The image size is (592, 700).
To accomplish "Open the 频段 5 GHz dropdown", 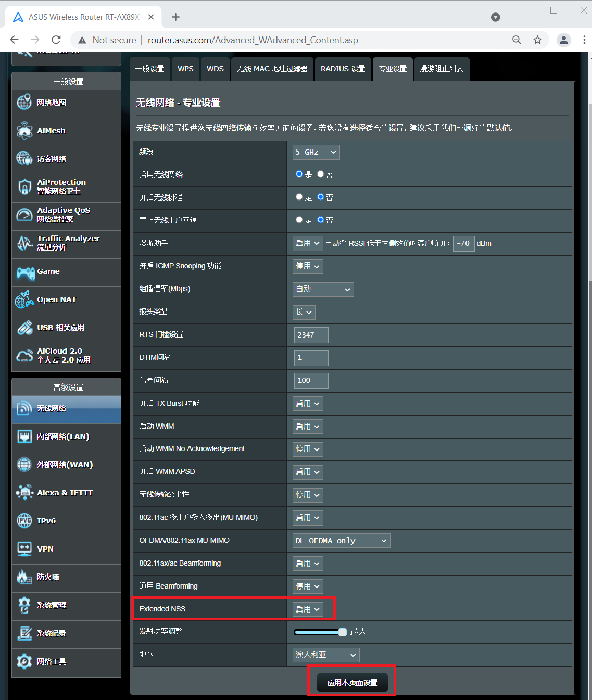I will 316,152.
